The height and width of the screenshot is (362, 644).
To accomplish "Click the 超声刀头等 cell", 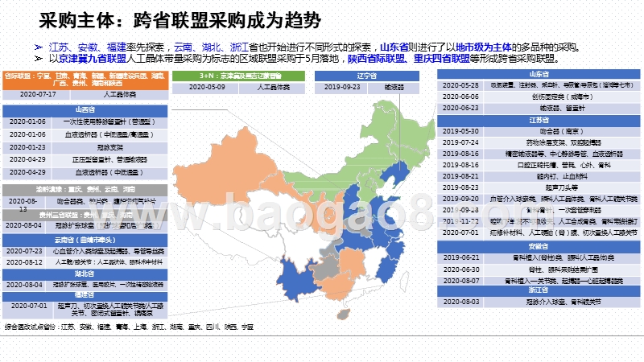I will pyautogui.click(x=561, y=187).
